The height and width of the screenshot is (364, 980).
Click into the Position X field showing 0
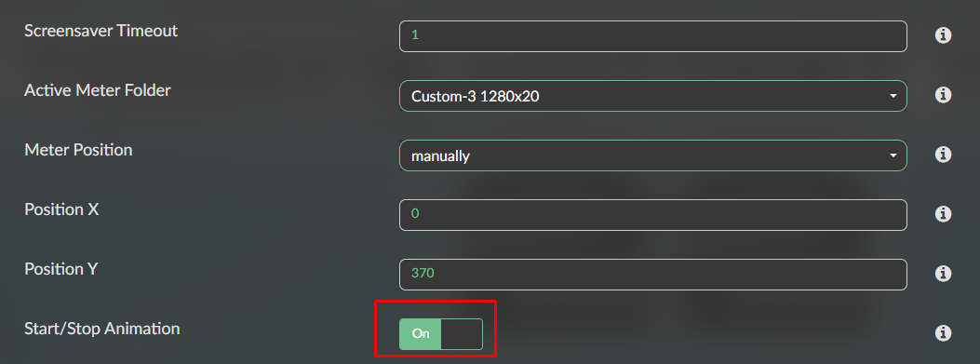653,214
